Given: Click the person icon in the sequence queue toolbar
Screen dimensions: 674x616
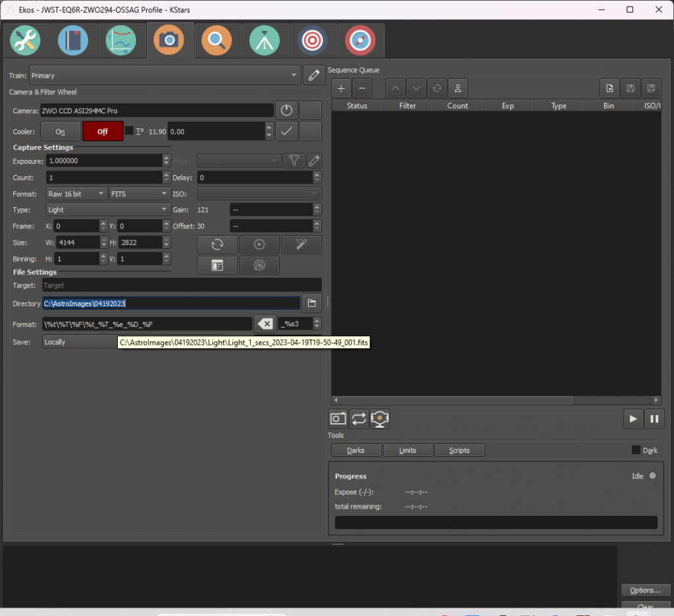Looking at the screenshot, I should [458, 89].
